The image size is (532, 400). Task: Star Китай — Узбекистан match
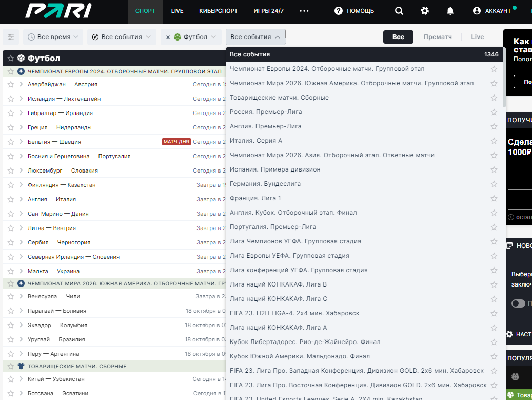[x=11, y=379]
